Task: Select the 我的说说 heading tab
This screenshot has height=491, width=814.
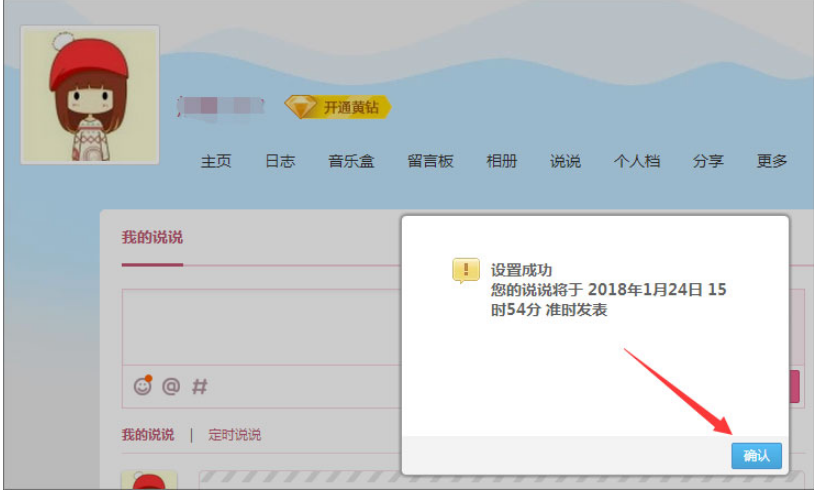Action: [x=152, y=237]
